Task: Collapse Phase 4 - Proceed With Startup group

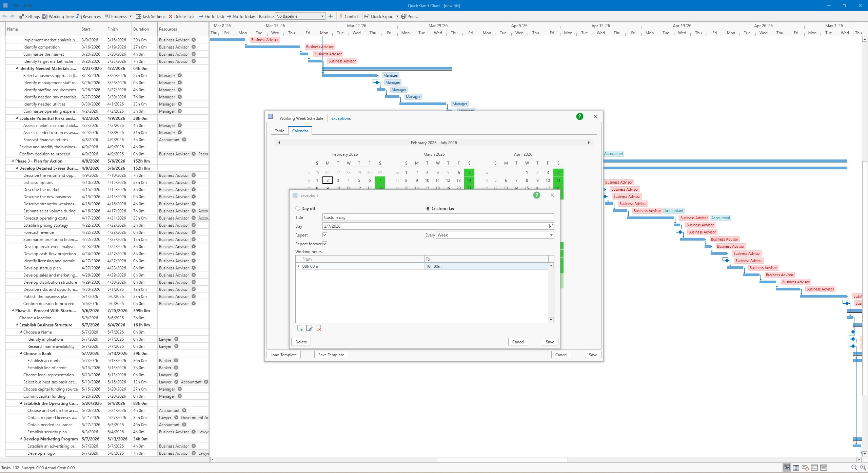Action: [12, 310]
